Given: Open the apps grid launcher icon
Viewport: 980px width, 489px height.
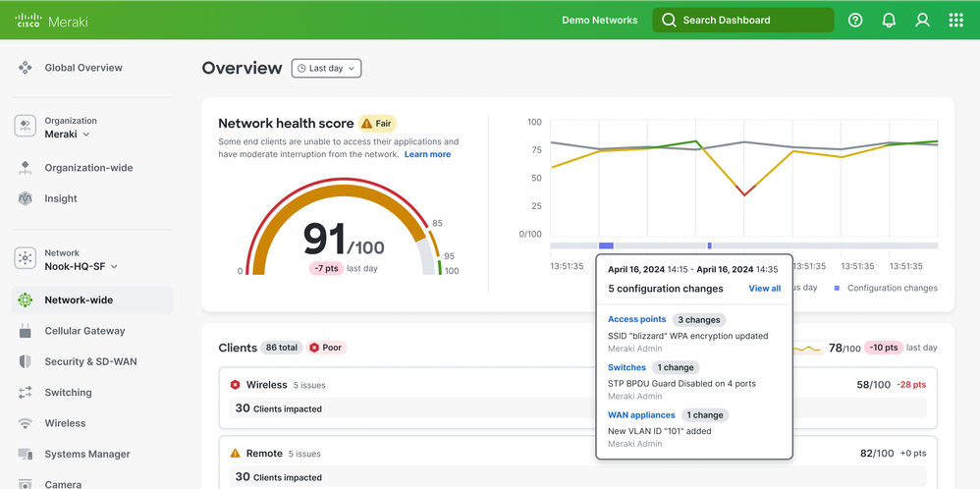Looking at the screenshot, I should click(x=955, y=20).
